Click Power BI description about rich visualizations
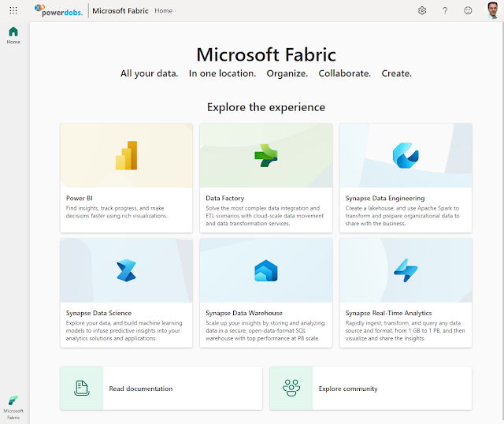 point(117,212)
